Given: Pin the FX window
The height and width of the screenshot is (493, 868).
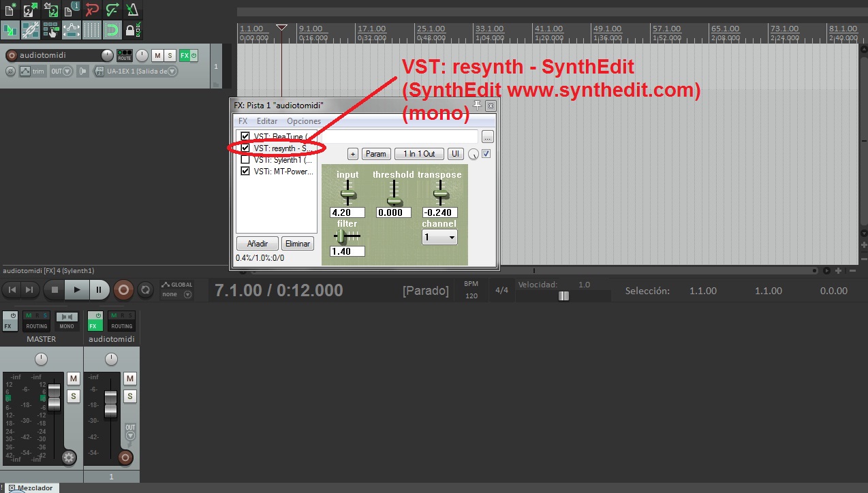Looking at the screenshot, I should pyautogui.click(x=478, y=106).
